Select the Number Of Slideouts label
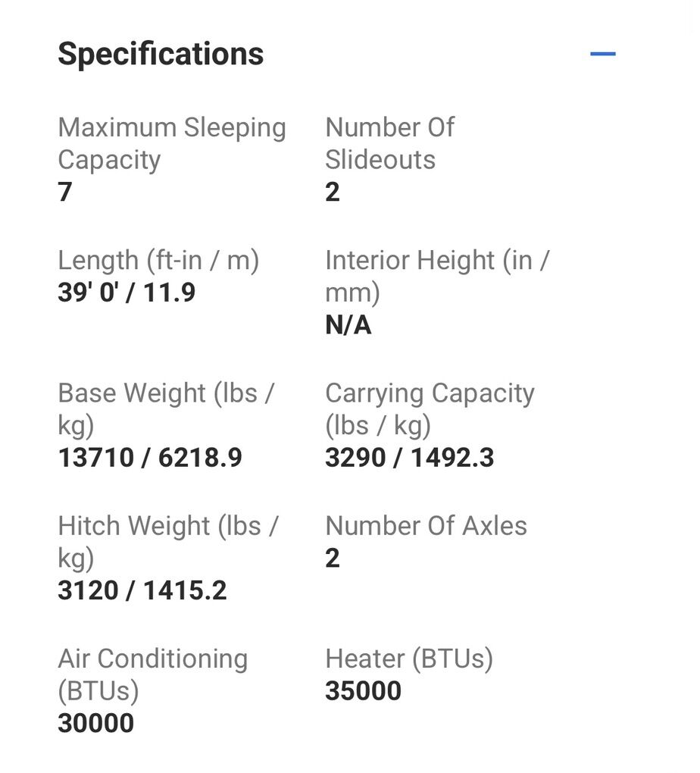The width and height of the screenshot is (700, 773). click(389, 143)
